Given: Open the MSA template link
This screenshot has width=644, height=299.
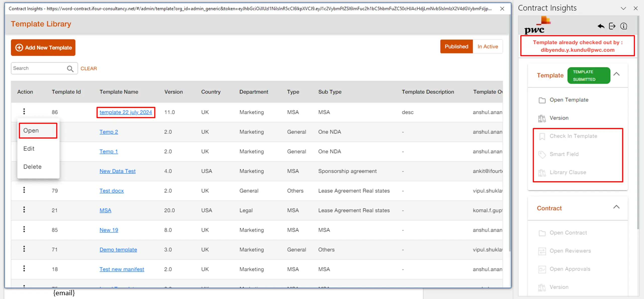Looking at the screenshot, I should [105, 210].
